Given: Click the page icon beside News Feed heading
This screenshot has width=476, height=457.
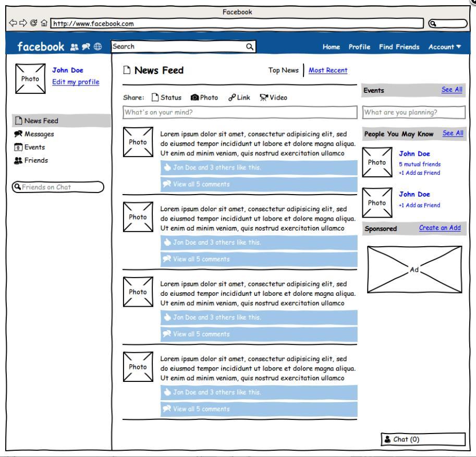Looking at the screenshot, I should click(127, 70).
